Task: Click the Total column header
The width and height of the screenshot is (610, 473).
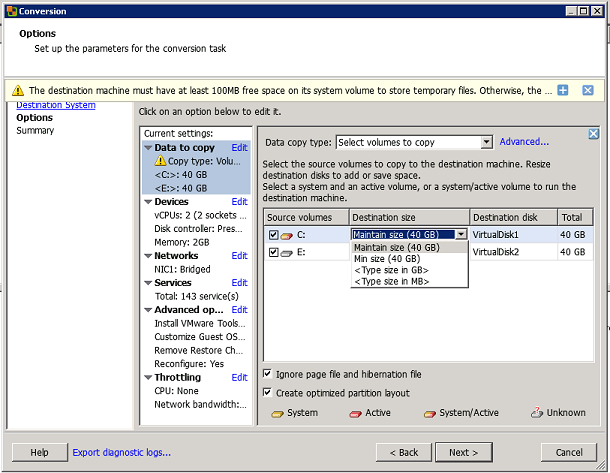Action: (575, 217)
